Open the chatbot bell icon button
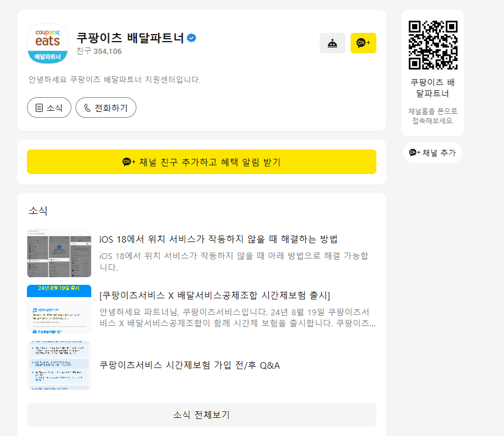Viewport: 504px width, 436px height. 332,43
